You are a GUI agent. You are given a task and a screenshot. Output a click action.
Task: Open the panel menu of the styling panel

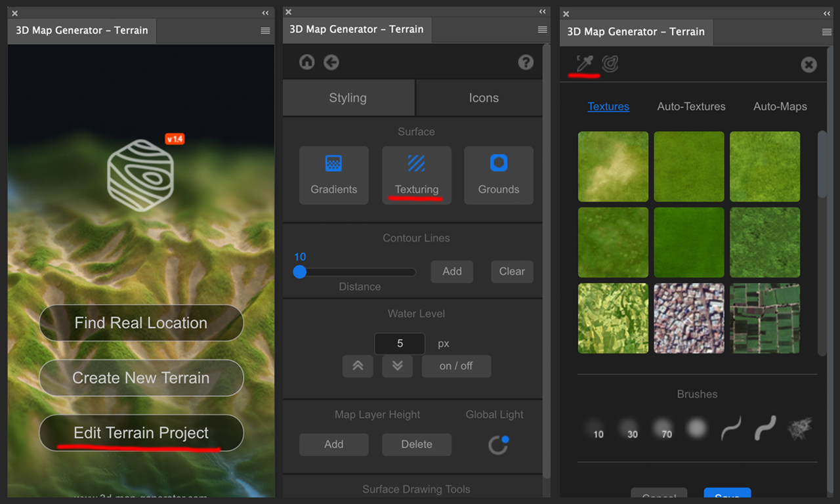(x=542, y=30)
